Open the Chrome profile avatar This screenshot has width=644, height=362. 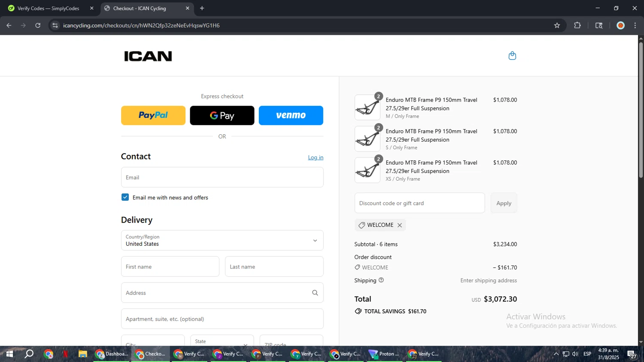pyautogui.click(x=620, y=25)
